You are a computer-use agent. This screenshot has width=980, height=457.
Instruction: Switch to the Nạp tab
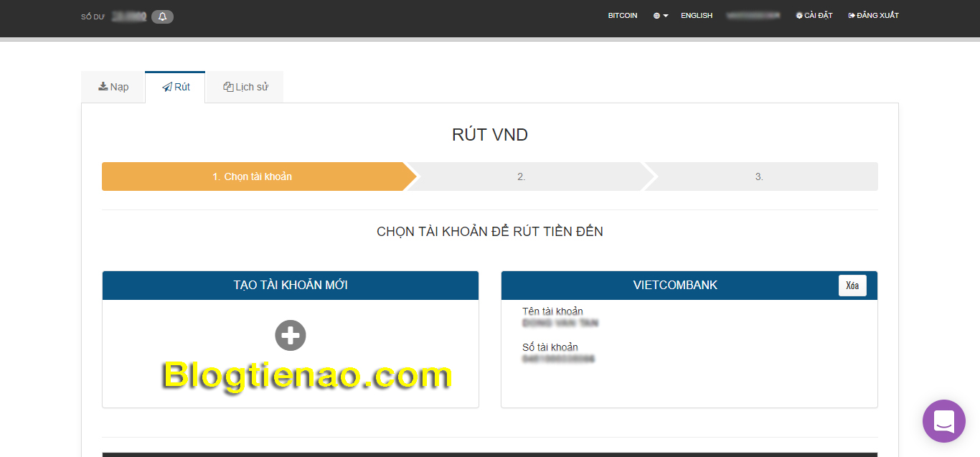coord(113,87)
